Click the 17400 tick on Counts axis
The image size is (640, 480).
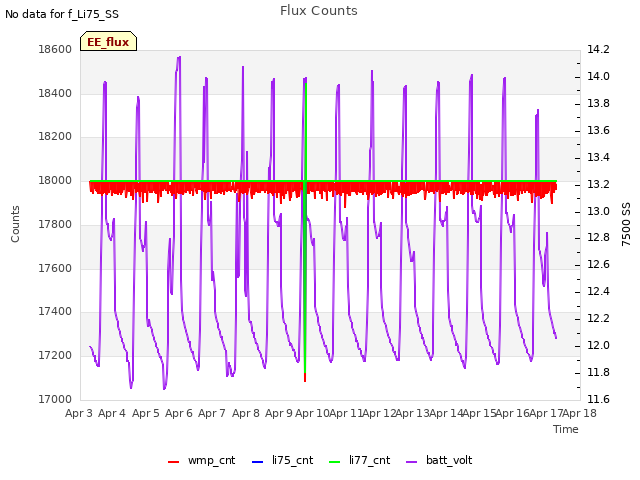(x=55, y=311)
